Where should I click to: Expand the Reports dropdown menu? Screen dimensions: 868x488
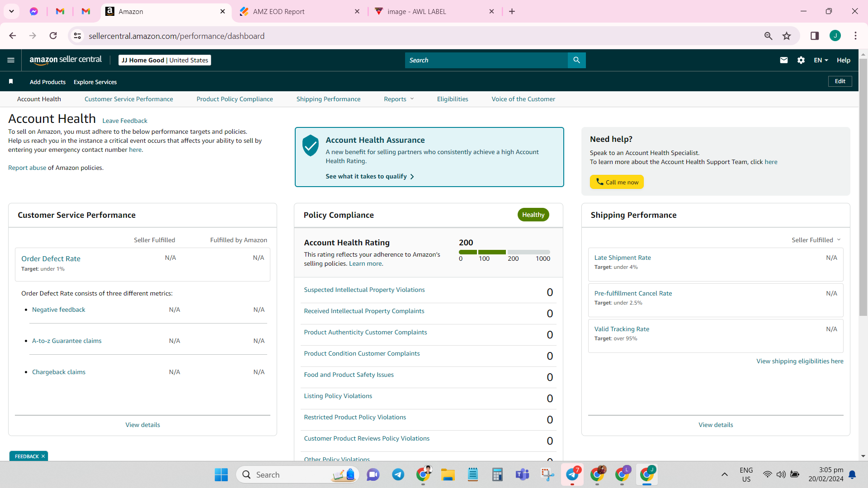pyautogui.click(x=399, y=99)
